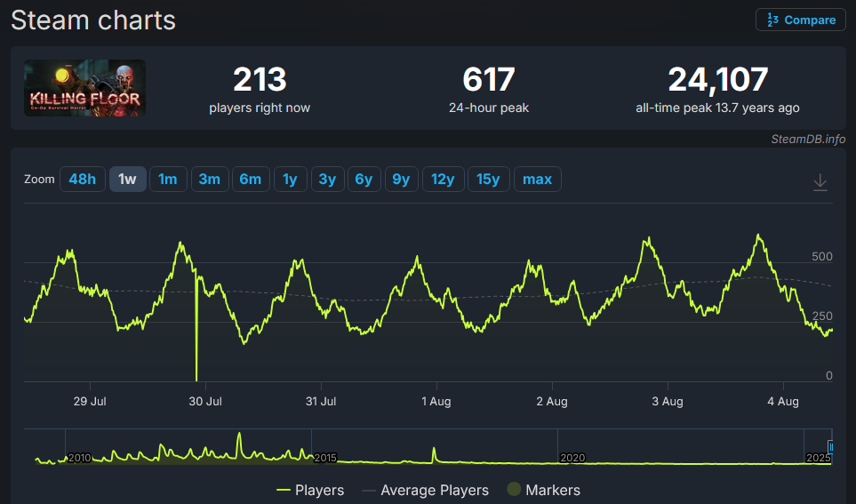Click the Killing Floor game thumbnail

[x=84, y=88]
